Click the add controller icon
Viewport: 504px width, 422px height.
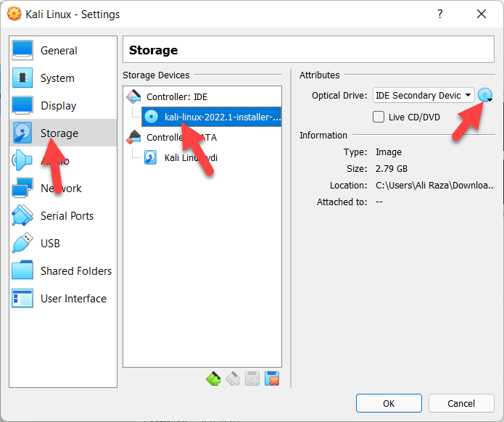213,378
